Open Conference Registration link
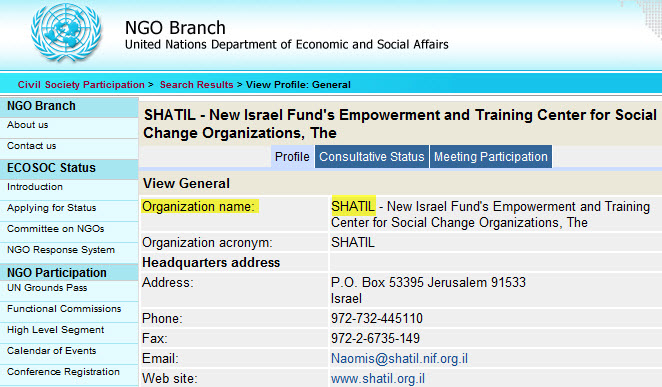 click(63, 372)
